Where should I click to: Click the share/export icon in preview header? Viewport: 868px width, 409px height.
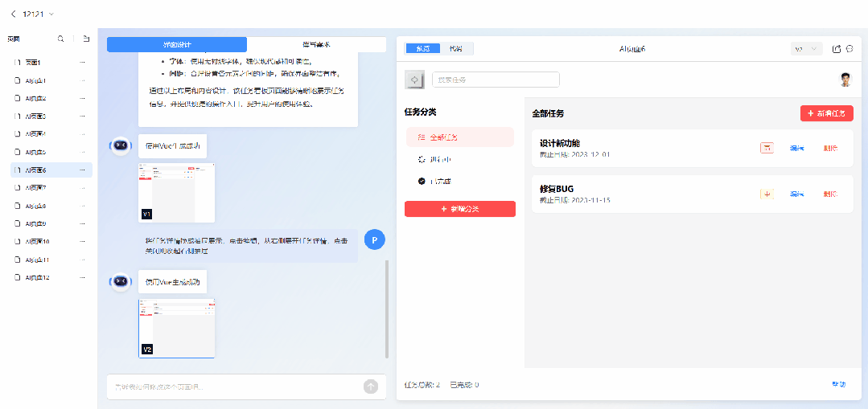click(x=837, y=49)
